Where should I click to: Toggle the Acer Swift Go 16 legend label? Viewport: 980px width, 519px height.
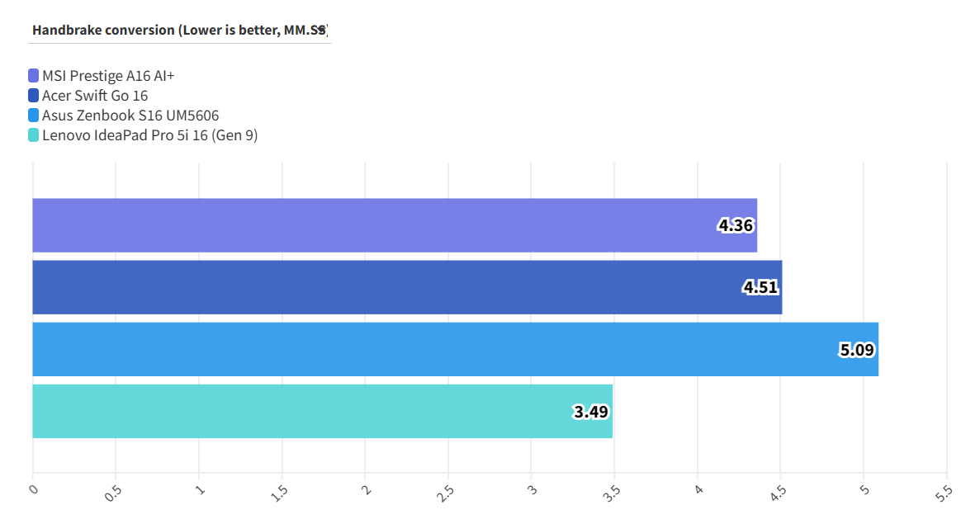click(95, 96)
